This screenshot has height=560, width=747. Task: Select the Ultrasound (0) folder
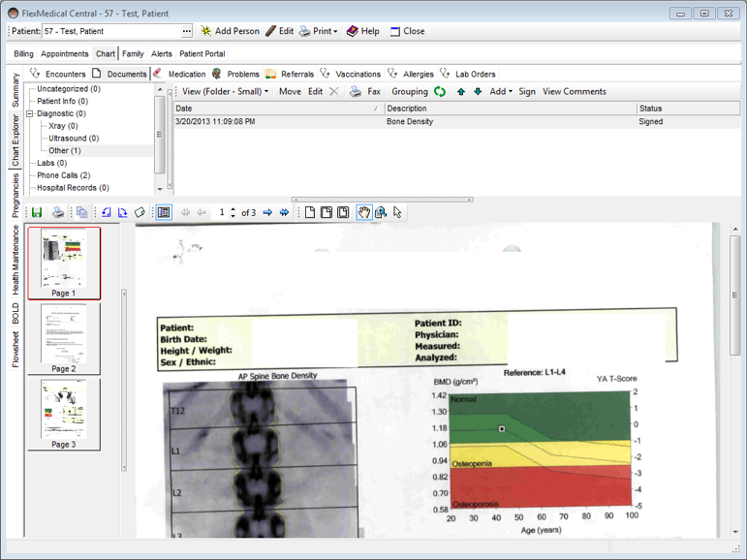(x=74, y=139)
